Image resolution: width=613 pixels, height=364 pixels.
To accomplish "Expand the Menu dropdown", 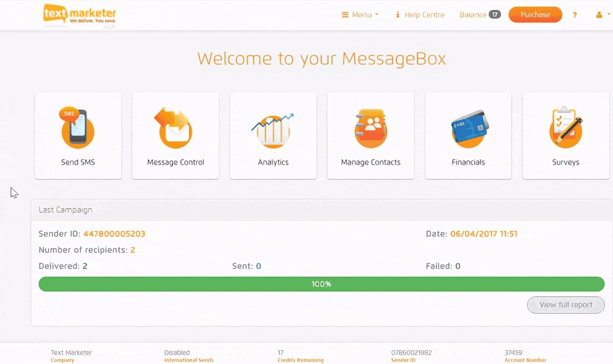I will (x=360, y=15).
